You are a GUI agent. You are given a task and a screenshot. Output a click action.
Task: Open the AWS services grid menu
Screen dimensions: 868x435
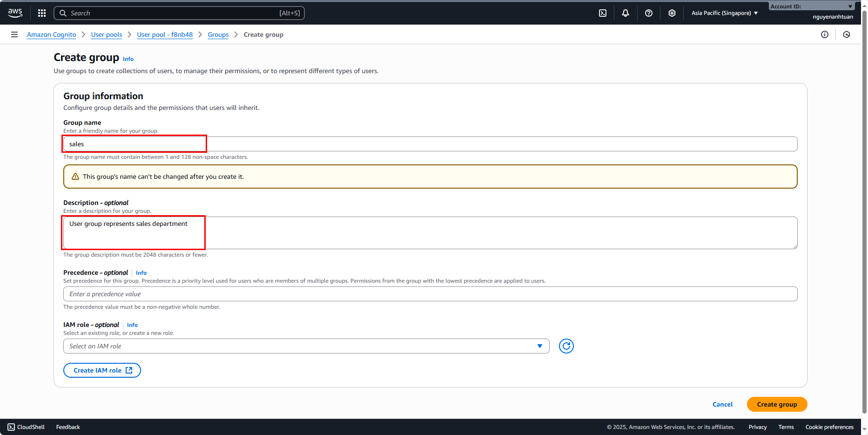pos(42,13)
